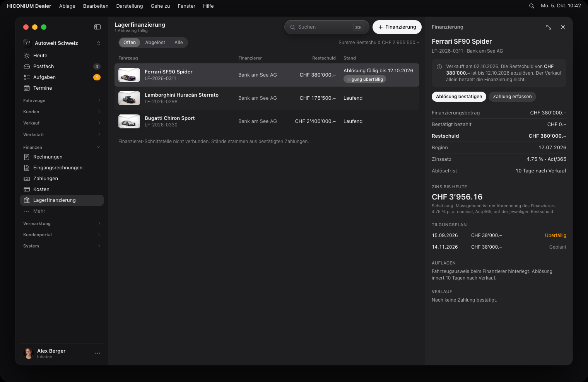The height and width of the screenshot is (382, 588).
Task: Go to Zahlungen page
Action: pos(62,179)
